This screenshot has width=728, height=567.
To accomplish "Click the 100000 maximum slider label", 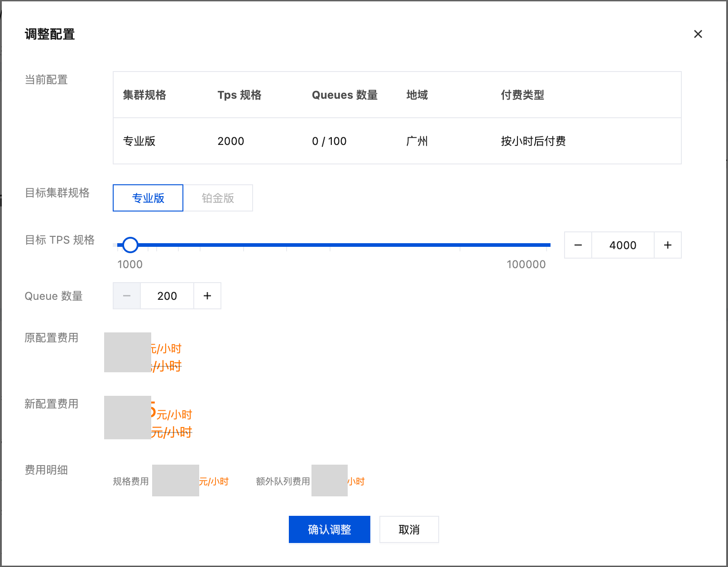I will coord(526,264).
